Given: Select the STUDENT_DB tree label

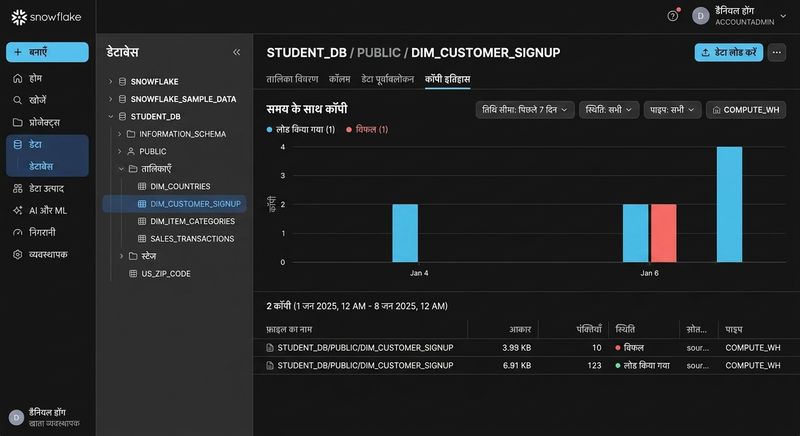Looking at the screenshot, I should point(156,117).
